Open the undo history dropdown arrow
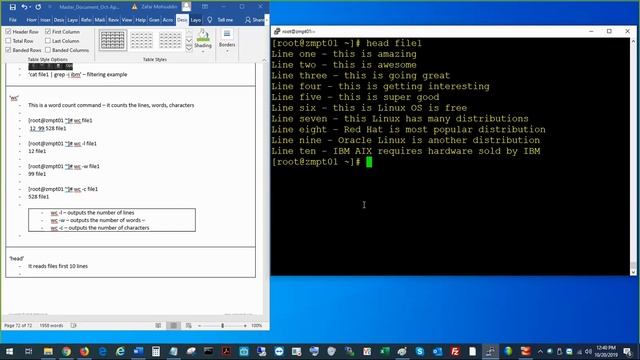 30,7
